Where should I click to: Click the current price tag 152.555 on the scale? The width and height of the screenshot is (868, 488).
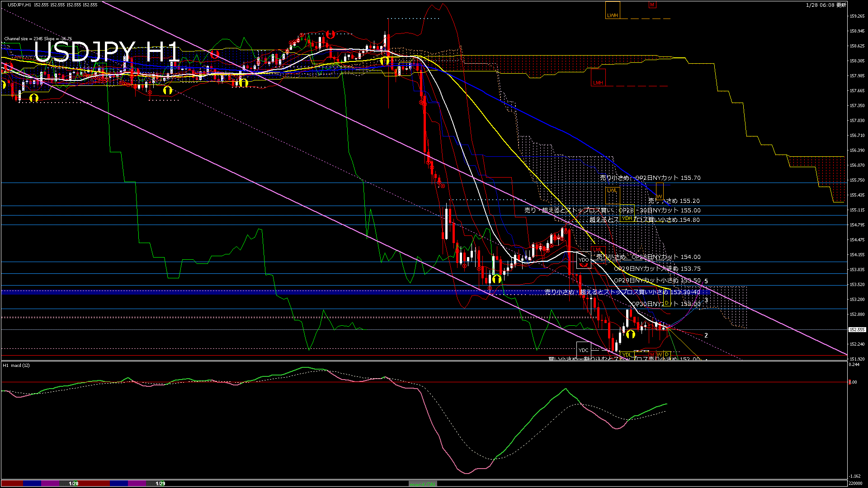[857, 330]
